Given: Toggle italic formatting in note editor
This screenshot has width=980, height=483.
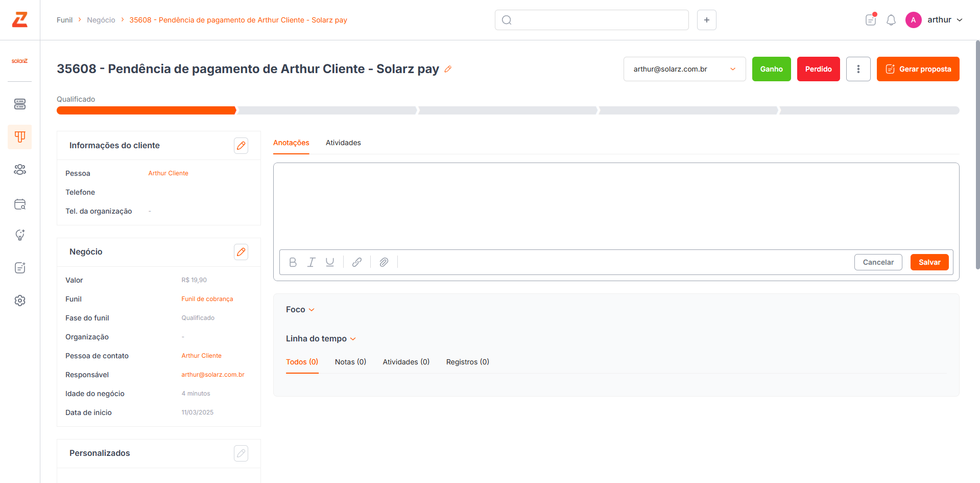Looking at the screenshot, I should click(x=311, y=262).
